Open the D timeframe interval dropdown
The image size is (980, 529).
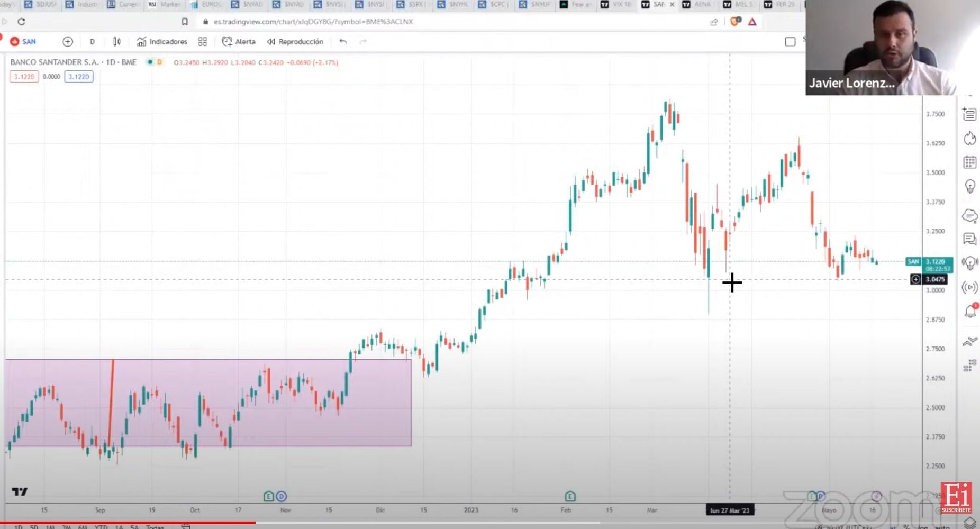[92, 41]
